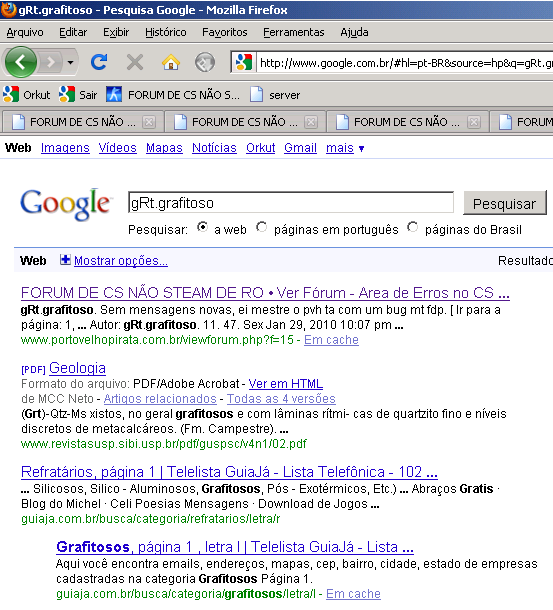Click the Stop loading X icon
Screen dimensions: 553x610
pyautogui.click(x=135, y=62)
